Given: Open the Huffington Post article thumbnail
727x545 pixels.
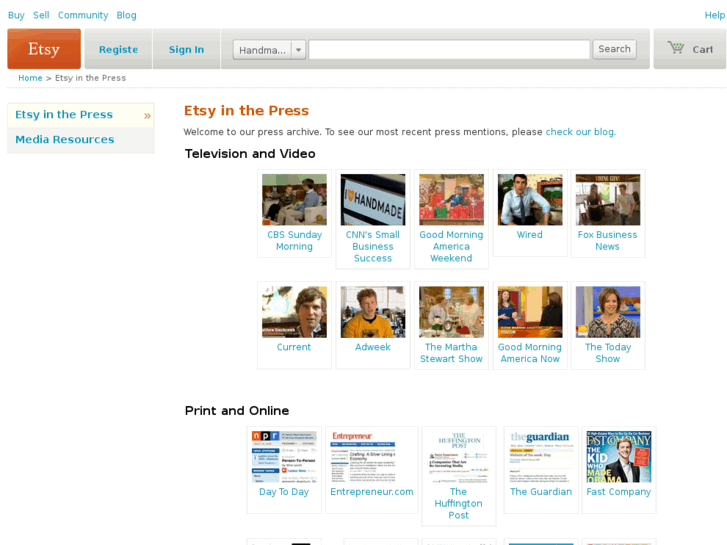Looking at the screenshot, I should point(459,457).
